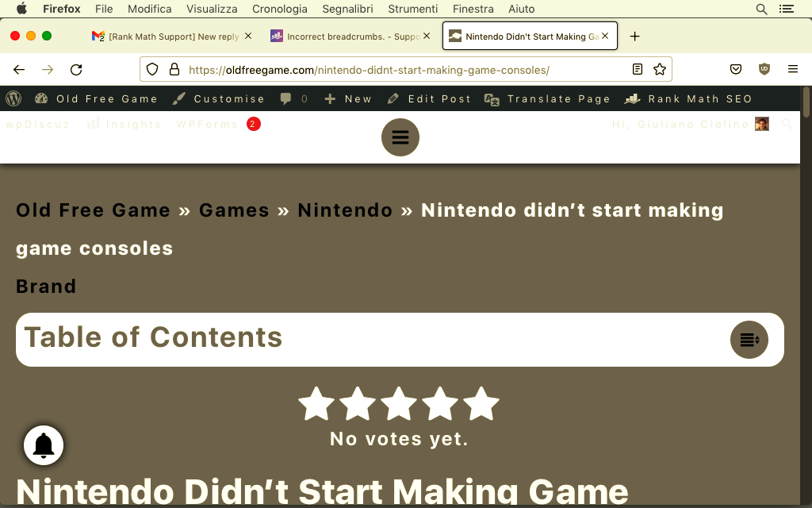Open Firefox hamburger application menu
The width and height of the screenshot is (812, 508).
pyautogui.click(x=793, y=70)
